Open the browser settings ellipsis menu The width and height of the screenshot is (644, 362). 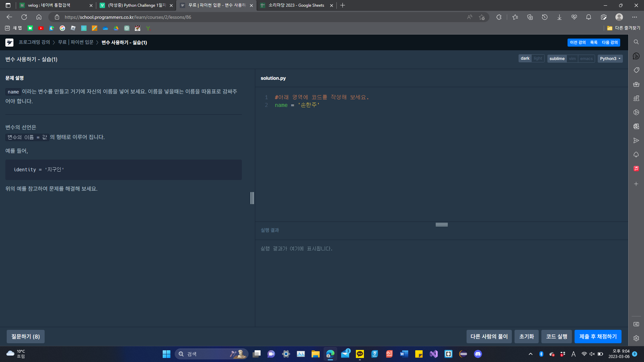click(634, 17)
